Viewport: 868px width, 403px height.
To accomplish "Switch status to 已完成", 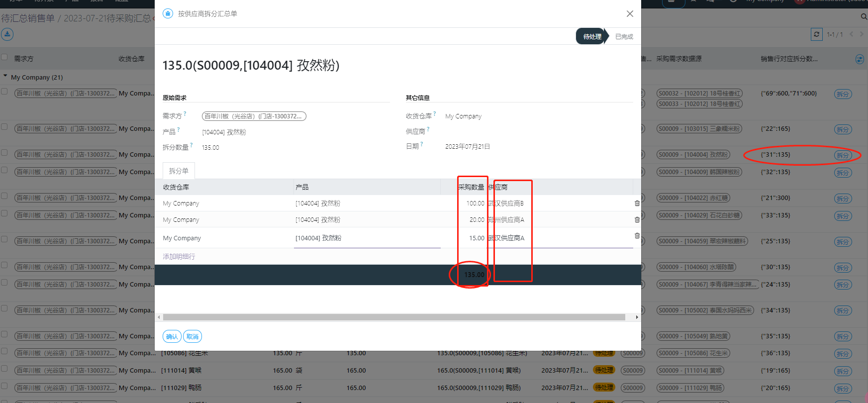I will (x=624, y=37).
